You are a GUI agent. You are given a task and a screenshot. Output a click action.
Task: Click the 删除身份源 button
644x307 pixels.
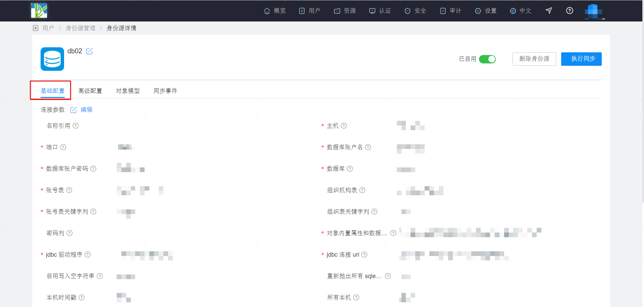click(534, 59)
